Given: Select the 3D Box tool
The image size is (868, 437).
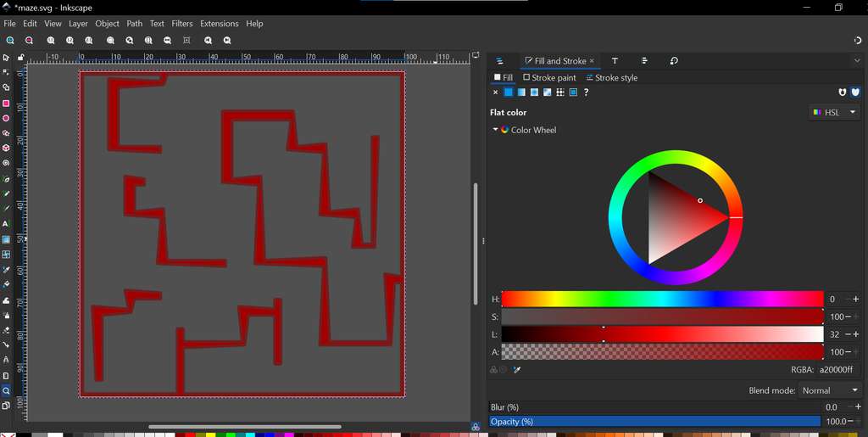Looking at the screenshot, I should (x=6, y=148).
